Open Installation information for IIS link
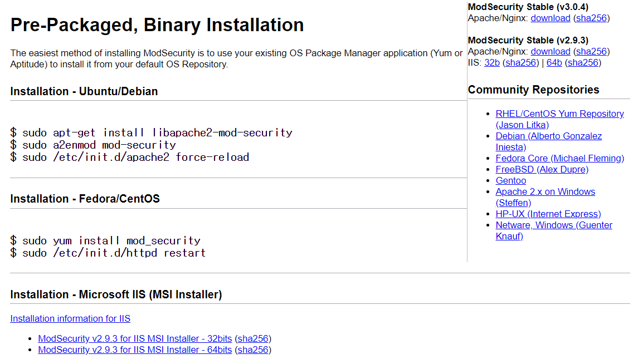The image size is (633, 364). pos(70,319)
